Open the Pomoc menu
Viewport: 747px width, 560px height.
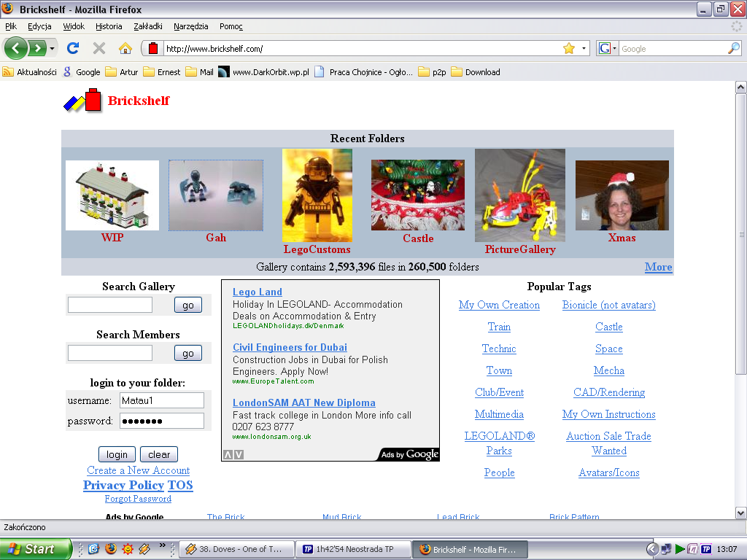tap(231, 26)
